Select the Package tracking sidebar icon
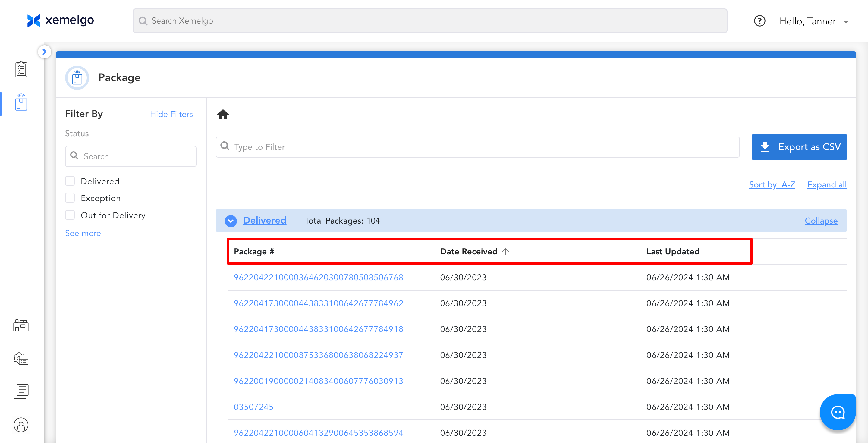Image resolution: width=868 pixels, height=443 pixels. pos(21,102)
